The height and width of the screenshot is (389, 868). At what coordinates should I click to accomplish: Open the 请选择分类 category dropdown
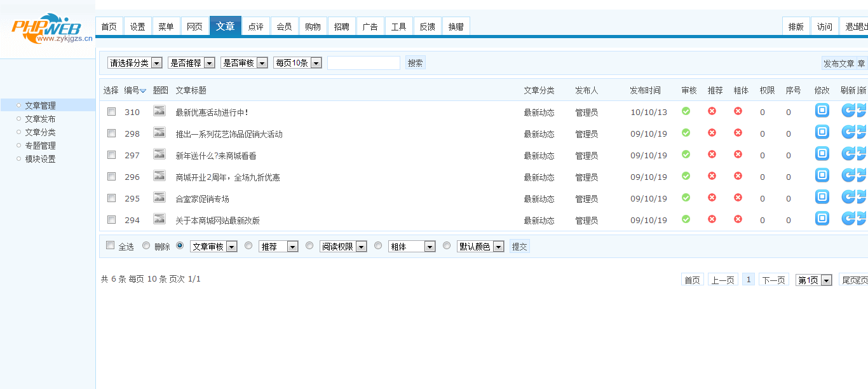coord(135,63)
